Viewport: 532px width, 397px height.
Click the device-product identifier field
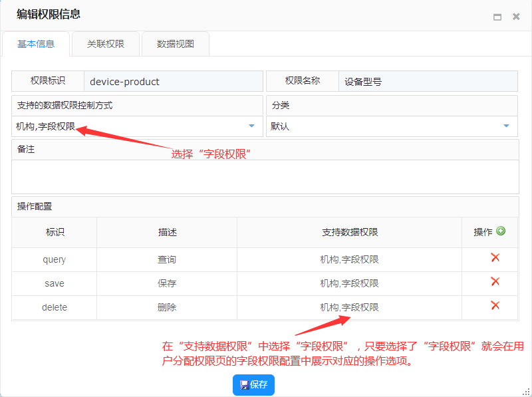174,82
